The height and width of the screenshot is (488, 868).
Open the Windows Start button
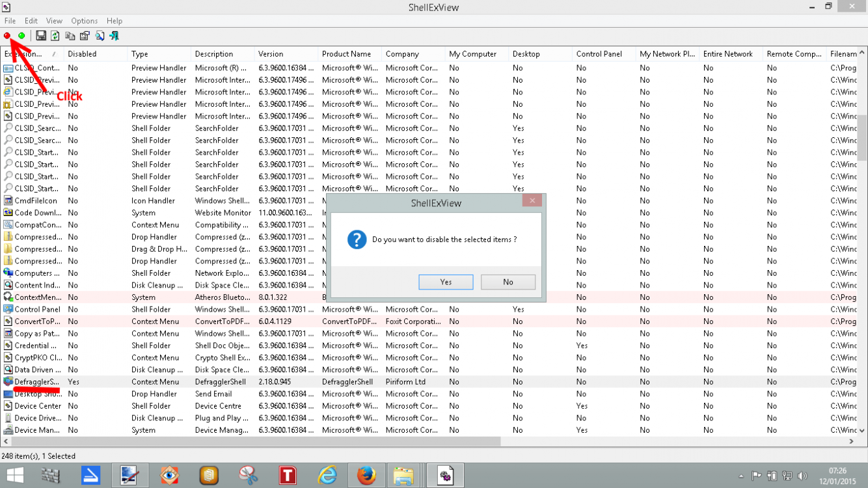pos(15,476)
